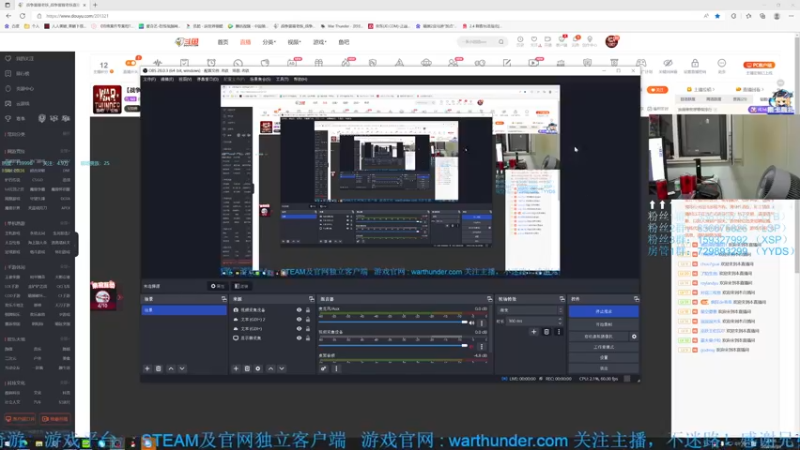Move the selected scene up
Screen dimensions: 800x450
click(171, 368)
